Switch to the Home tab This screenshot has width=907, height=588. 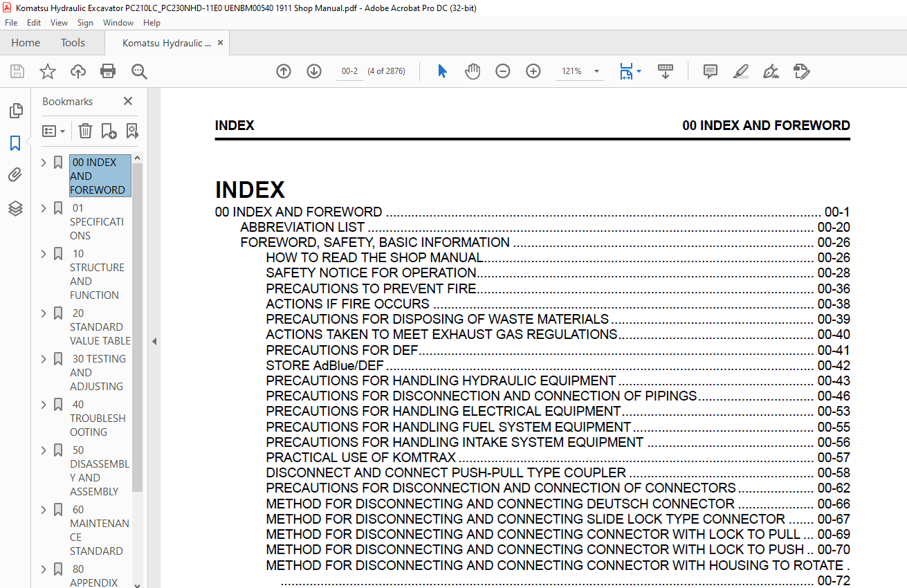[26, 43]
